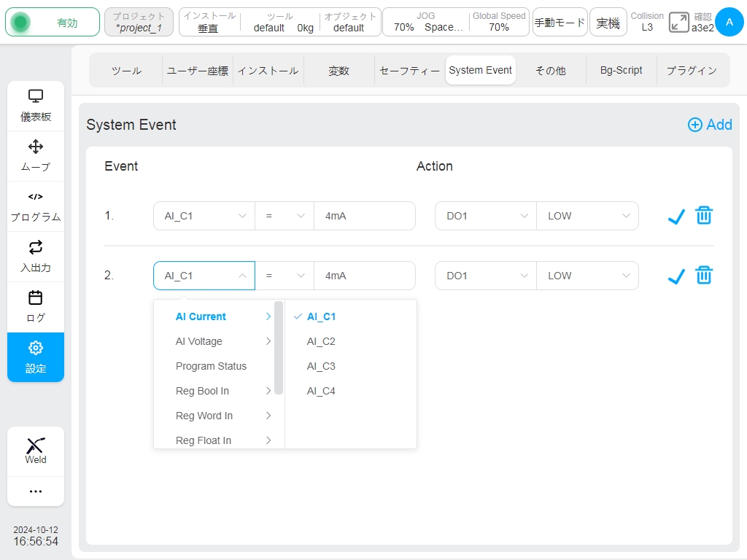Switch to the Bg-Script tab
Screen dimensions: 747x560
622,71
